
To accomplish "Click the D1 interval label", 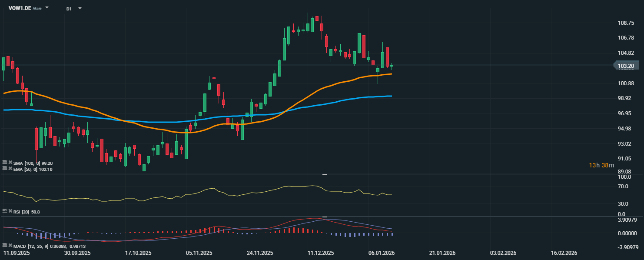I will (69, 8).
